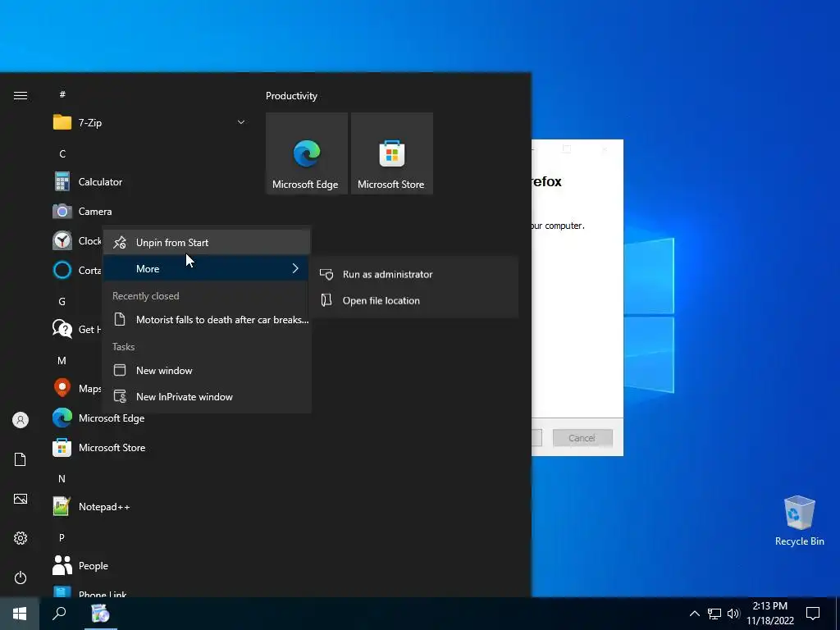Click Cancel in the Firefox dialog

tap(582, 438)
